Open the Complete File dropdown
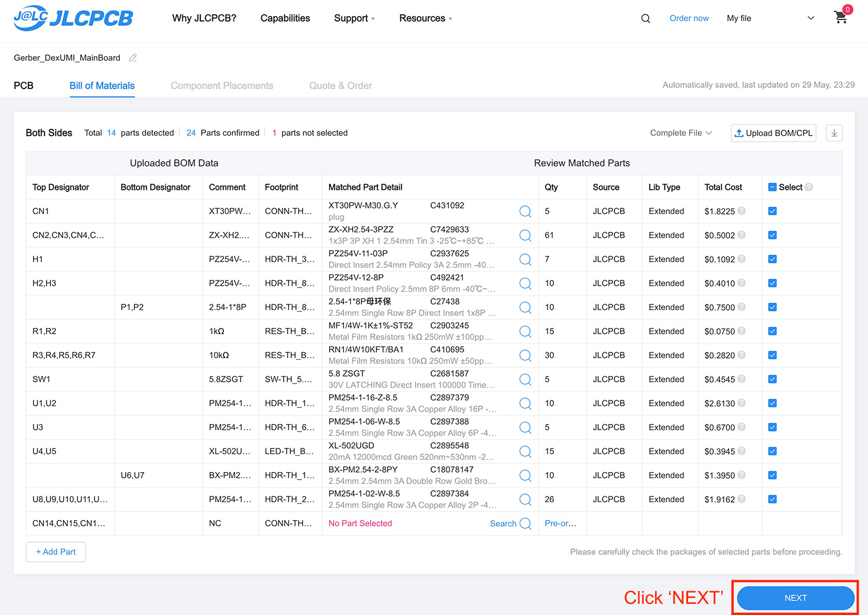Viewport: 868px width, 615px height. [x=681, y=133]
